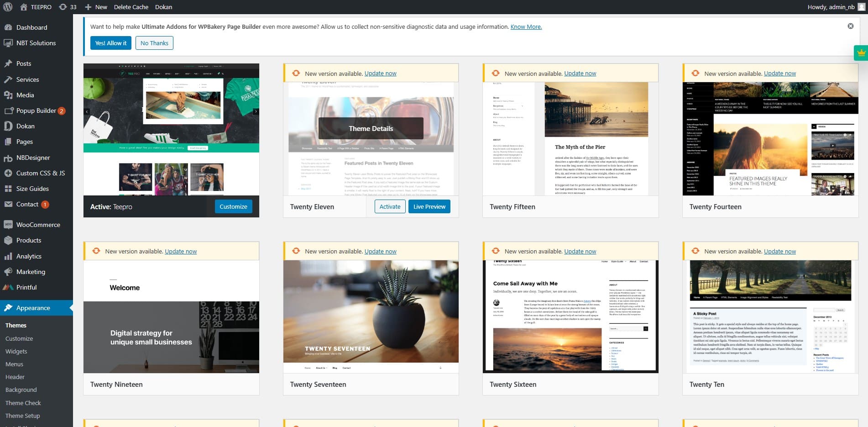
Task: Click the updates counter icon showing 33
Action: tap(63, 7)
